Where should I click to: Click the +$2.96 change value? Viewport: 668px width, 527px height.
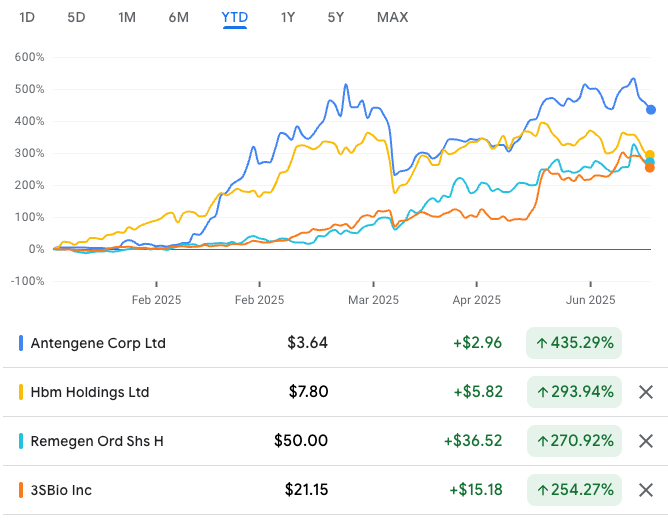click(x=477, y=343)
